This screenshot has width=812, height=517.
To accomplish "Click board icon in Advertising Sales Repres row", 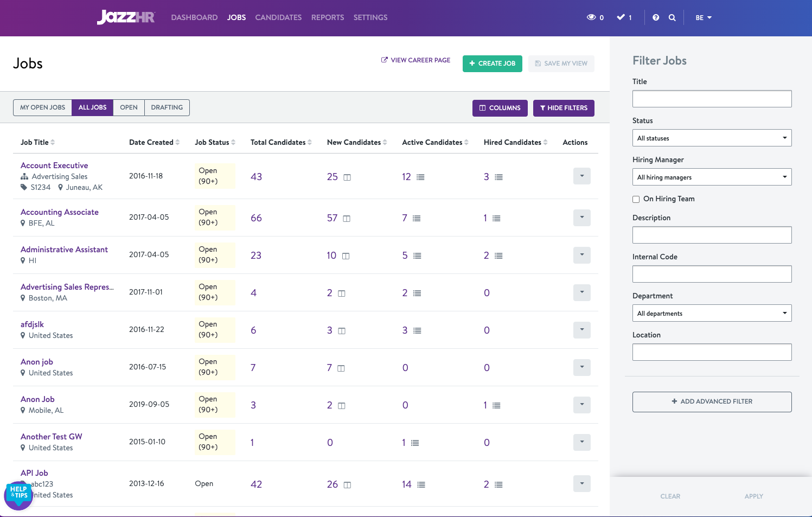I will pos(342,293).
